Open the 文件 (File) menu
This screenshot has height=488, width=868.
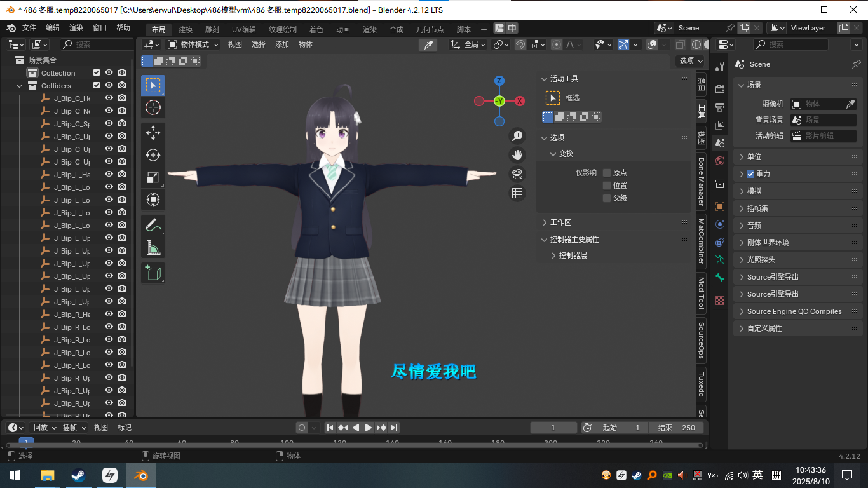click(x=29, y=28)
